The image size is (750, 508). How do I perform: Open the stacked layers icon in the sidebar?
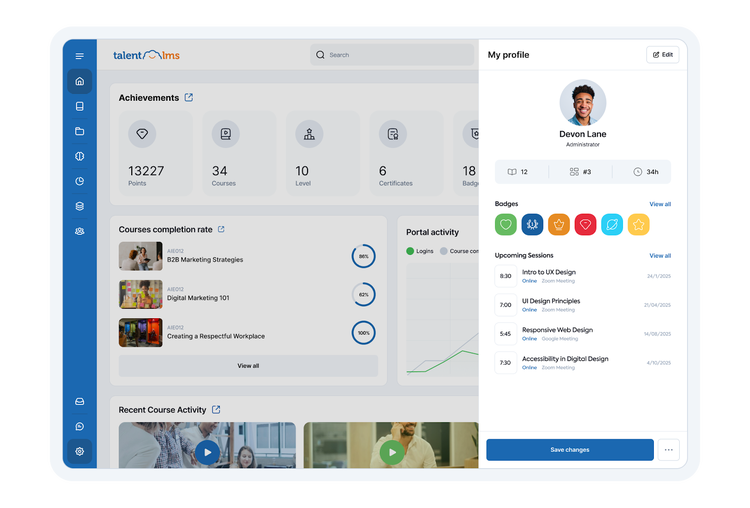point(79,206)
